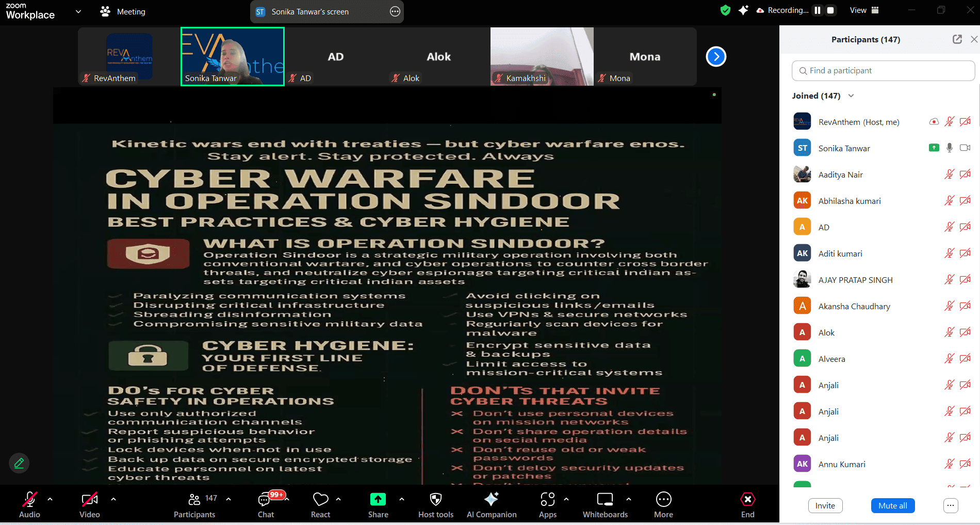The width and height of the screenshot is (980, 525).
Task: Expand video options arrow next to Video
Action: [x=113, y=499]
